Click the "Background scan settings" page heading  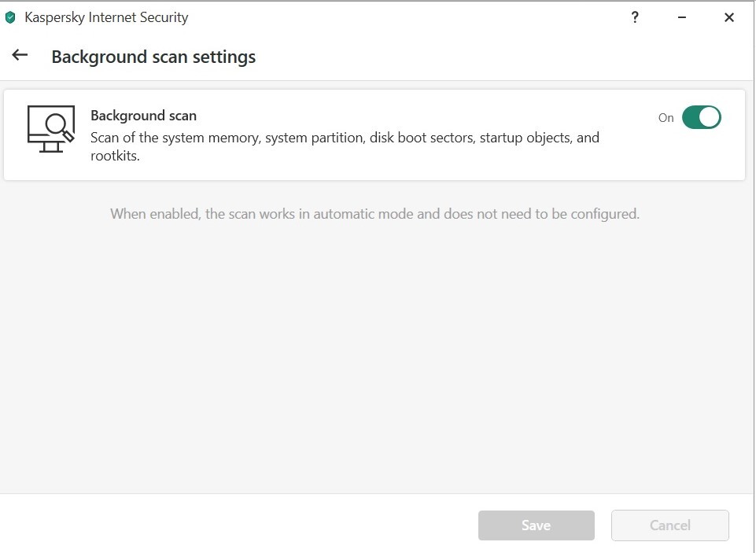click(x=153, y=57)
